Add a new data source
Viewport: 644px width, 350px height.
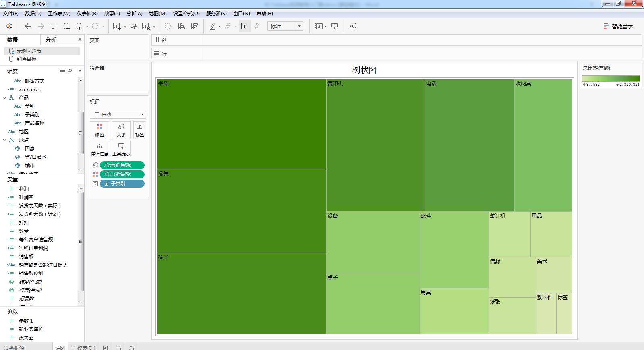(x=66, y=26)
